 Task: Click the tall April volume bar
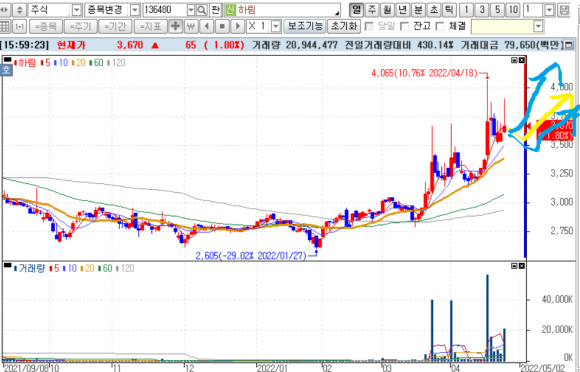click(x=488, y=318)
